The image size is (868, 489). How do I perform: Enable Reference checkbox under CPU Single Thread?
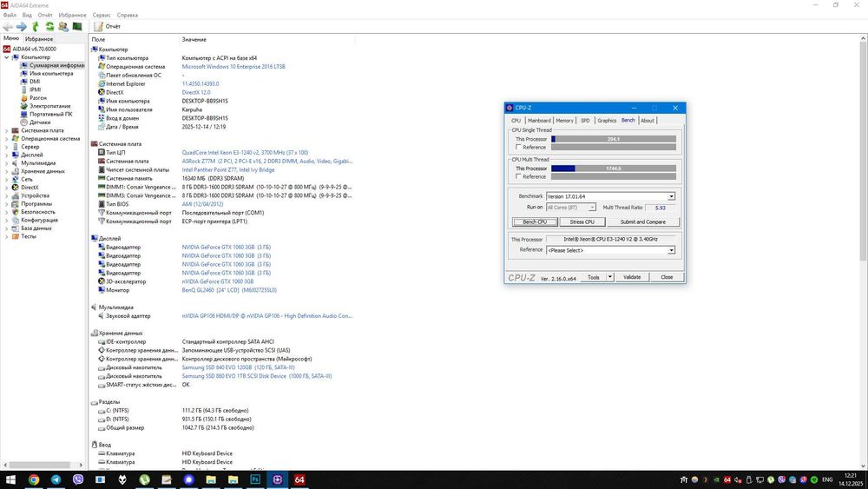518,148
